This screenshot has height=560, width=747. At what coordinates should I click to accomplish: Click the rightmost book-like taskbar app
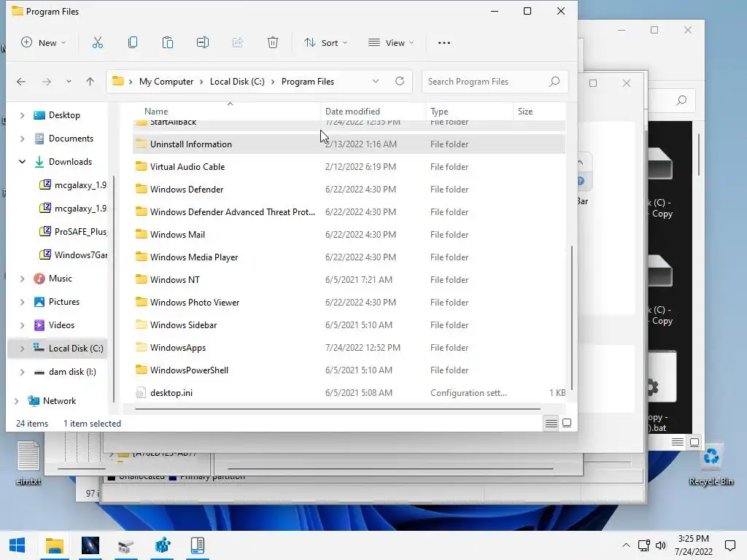click(197, 545)
